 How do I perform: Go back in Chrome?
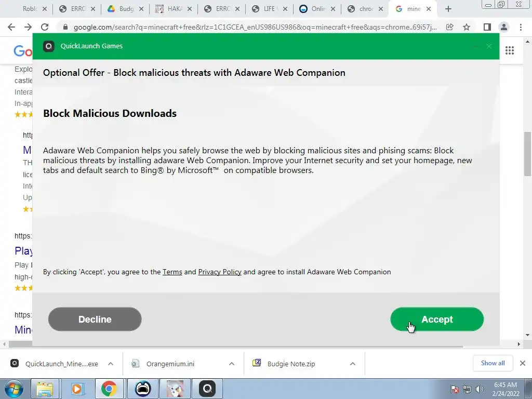tap(11, 27)
